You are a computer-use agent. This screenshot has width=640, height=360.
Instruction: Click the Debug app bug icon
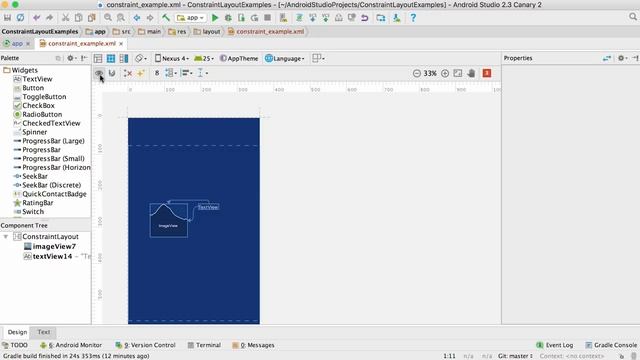click(228, 18)
